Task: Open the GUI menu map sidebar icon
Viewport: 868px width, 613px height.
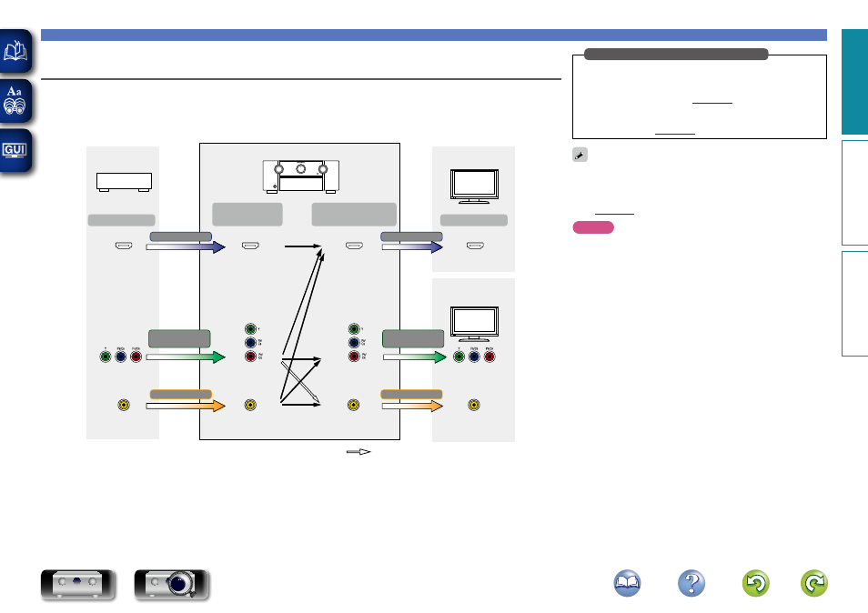Action: [x=15, y=150]
